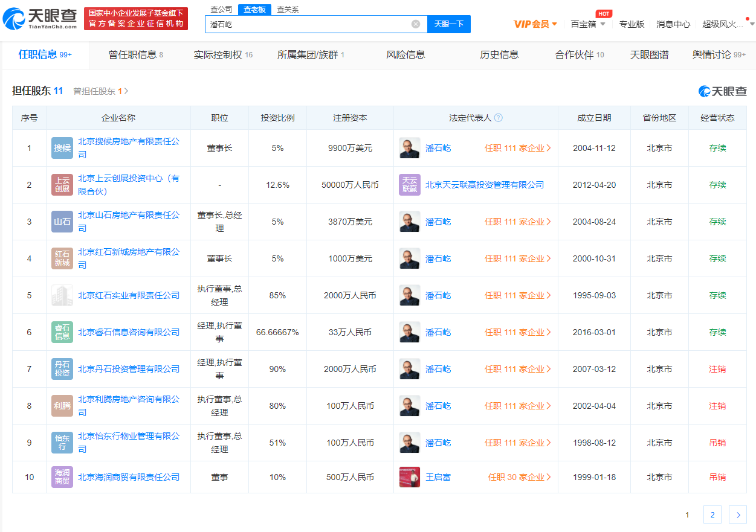The height and width of the screenshot is (532, 756).
Task: Open the 天眼图谱 tab
Action: coord(649,55)
